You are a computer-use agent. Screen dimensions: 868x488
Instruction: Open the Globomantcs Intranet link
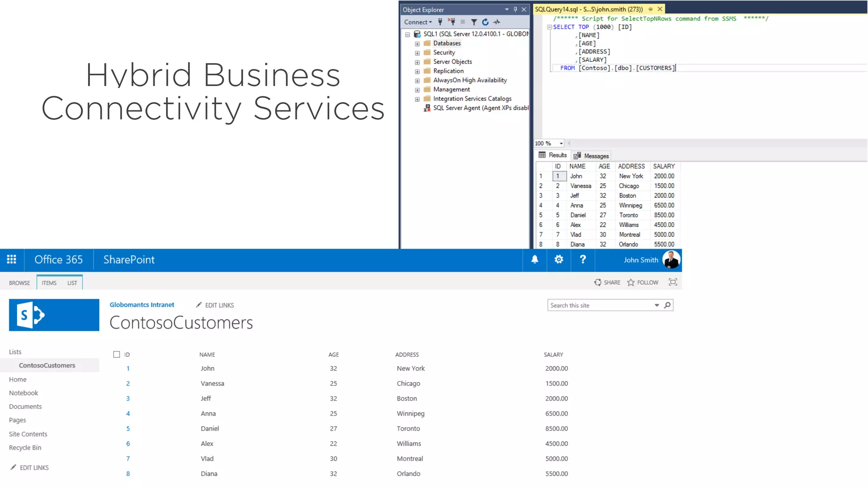pyautogui.click(x=142, y=305)
